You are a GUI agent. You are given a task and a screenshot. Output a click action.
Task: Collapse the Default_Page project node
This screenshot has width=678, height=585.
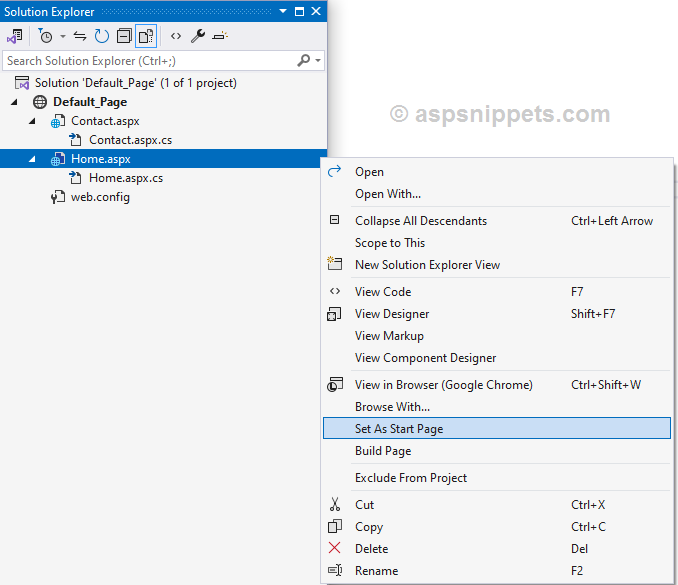14,102
